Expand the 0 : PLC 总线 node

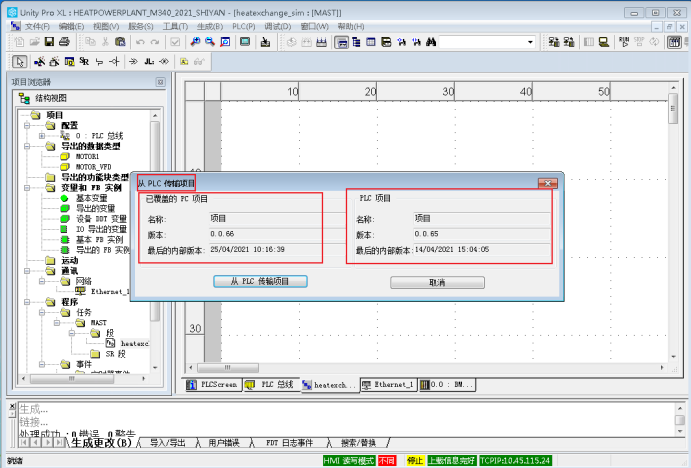[42, 135]
